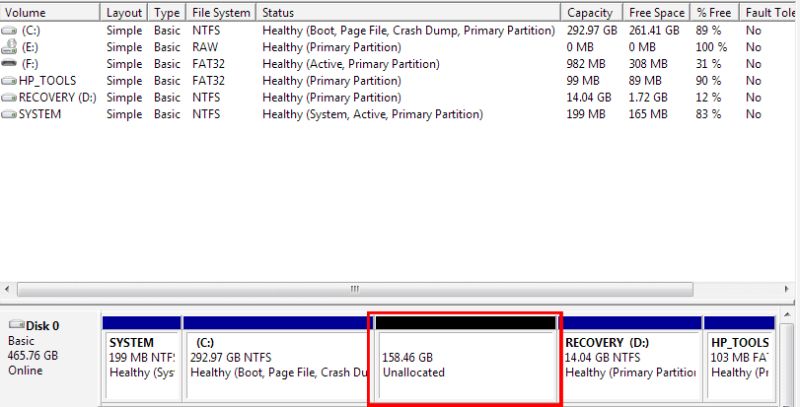Select the HP_TOOLS 103 MB partition block
800x407 pixels.
point(739,359)
